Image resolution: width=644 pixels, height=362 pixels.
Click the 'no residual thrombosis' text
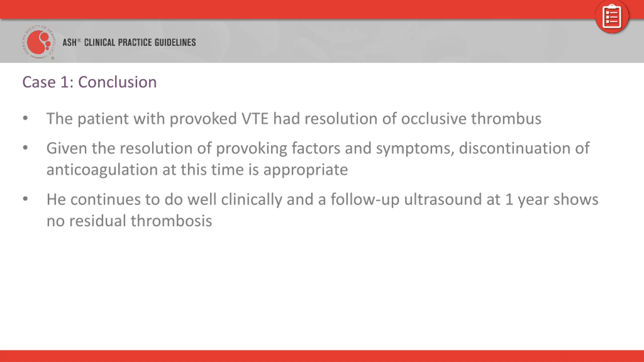129,221
